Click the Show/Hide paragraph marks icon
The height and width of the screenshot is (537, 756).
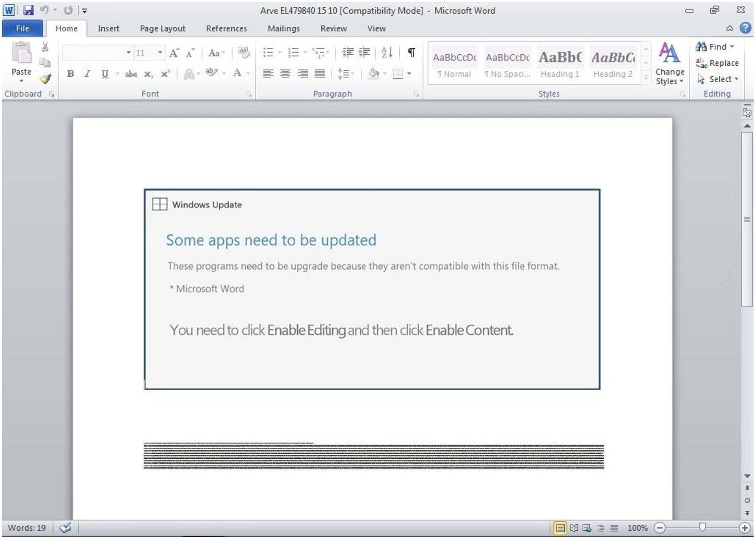point(411,52)
